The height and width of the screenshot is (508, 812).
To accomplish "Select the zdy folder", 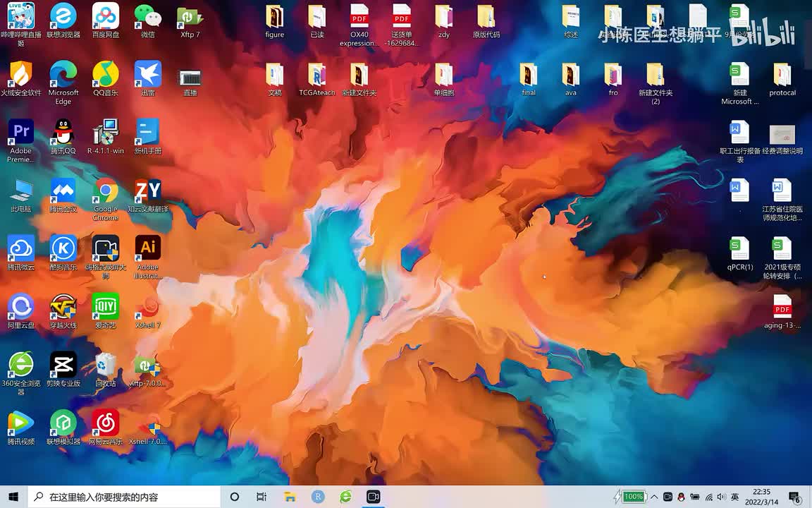I will pos(444,20).
